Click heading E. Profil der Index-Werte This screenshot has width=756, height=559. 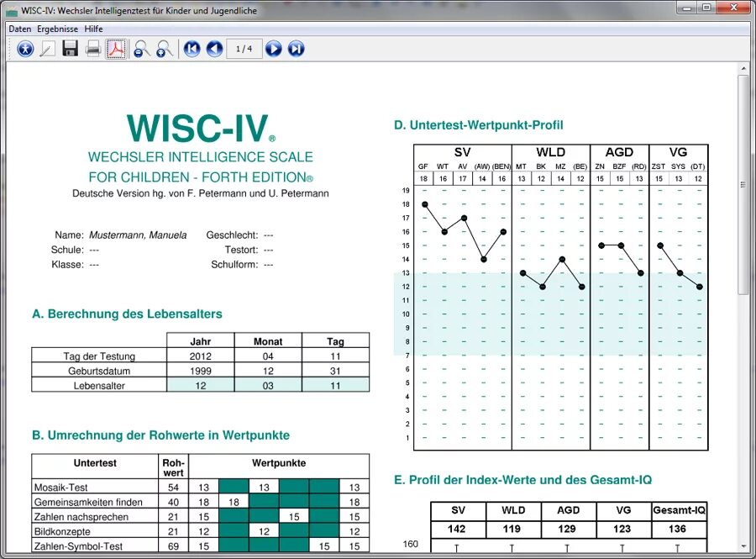coord(522,480)
